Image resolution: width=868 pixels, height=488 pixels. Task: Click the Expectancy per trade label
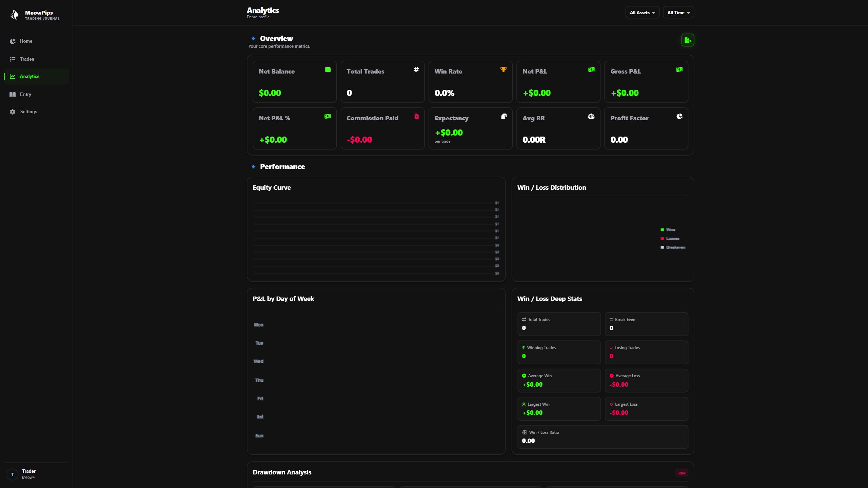[x=442, y=141]
